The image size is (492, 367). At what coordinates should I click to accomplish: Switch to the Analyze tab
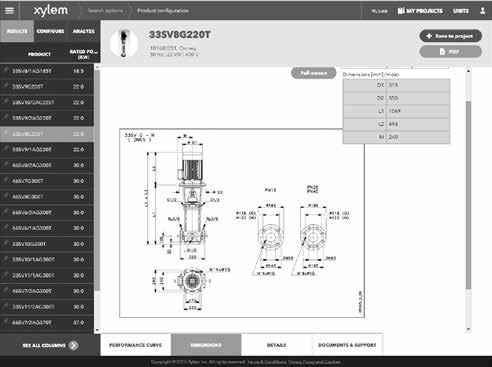83,31
